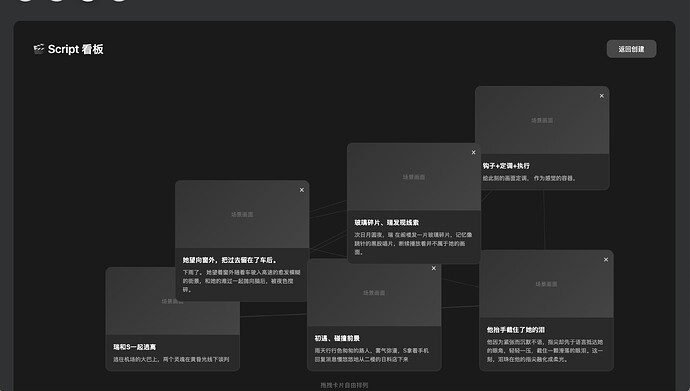Click the title 钩子+定调+执行
The image size is (690, 391).
(x=506, y=166)
